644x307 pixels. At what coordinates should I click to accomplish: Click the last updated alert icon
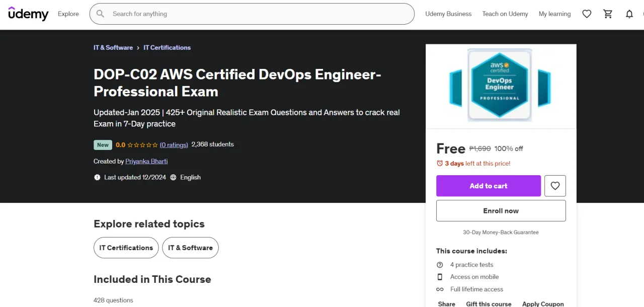(97, 177)
